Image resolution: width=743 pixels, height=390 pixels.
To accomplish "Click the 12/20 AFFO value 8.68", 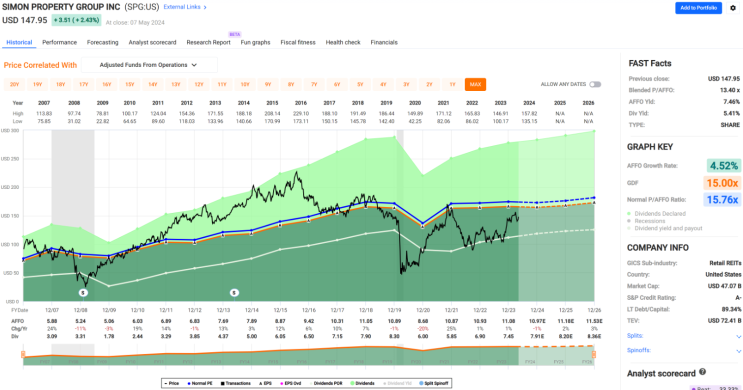I will pos(423,321).
